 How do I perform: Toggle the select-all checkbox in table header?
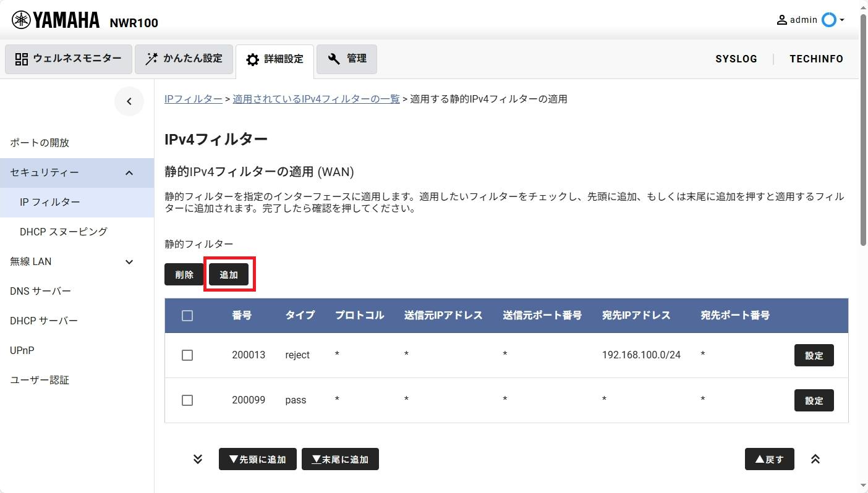[187, 316]
